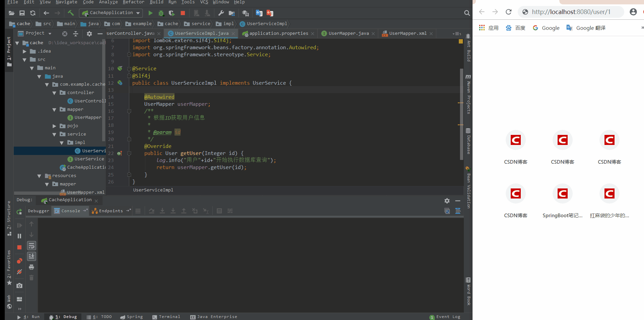Switch to application.properties tab

tap(279, 33)
